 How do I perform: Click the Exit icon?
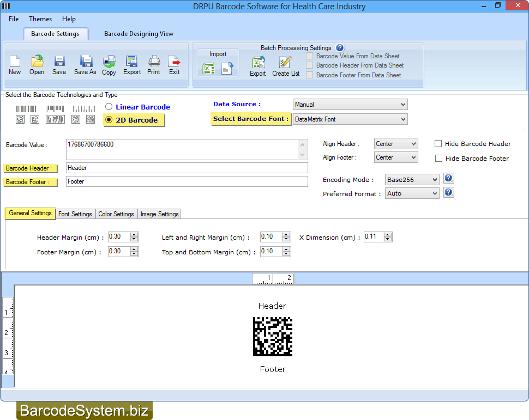coord(174,62)
